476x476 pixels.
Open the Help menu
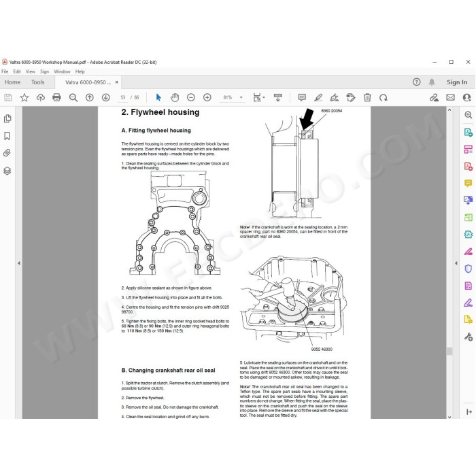[80, 71]
